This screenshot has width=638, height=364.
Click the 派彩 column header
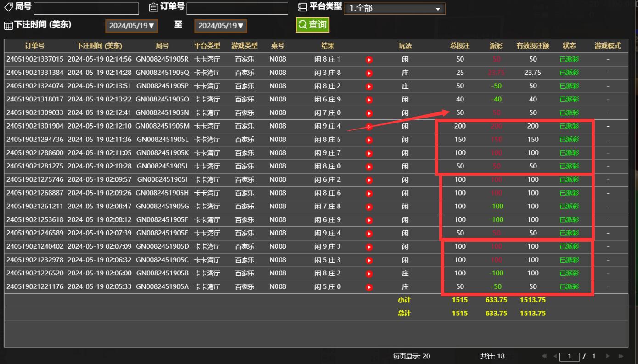[496, 46]
